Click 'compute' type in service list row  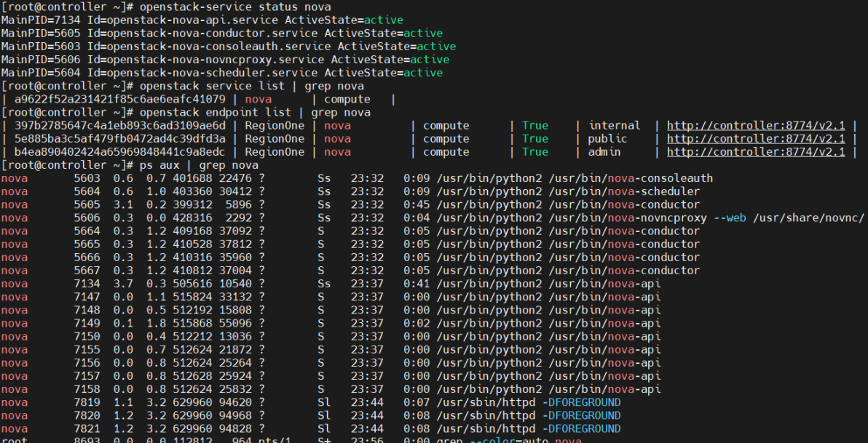pyautogui.click(x=347, y=100)
